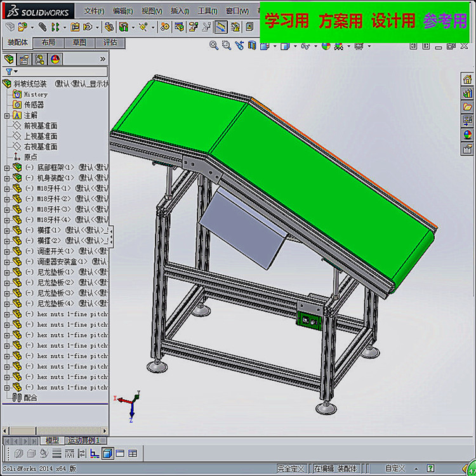
Task: Expand the 调速开关<1> tree node
Action: point(7,252)
